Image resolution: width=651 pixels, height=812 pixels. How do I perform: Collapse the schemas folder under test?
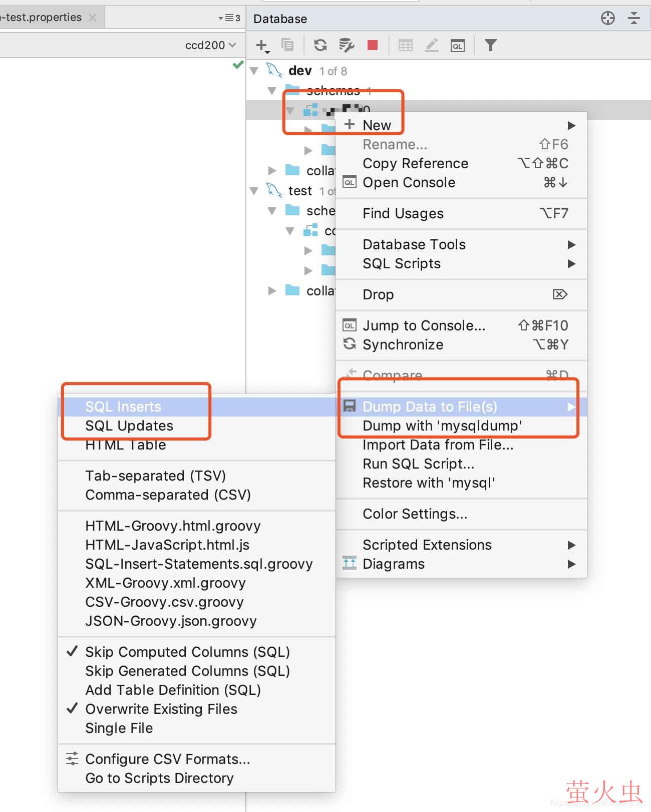(x=272, y=211)
